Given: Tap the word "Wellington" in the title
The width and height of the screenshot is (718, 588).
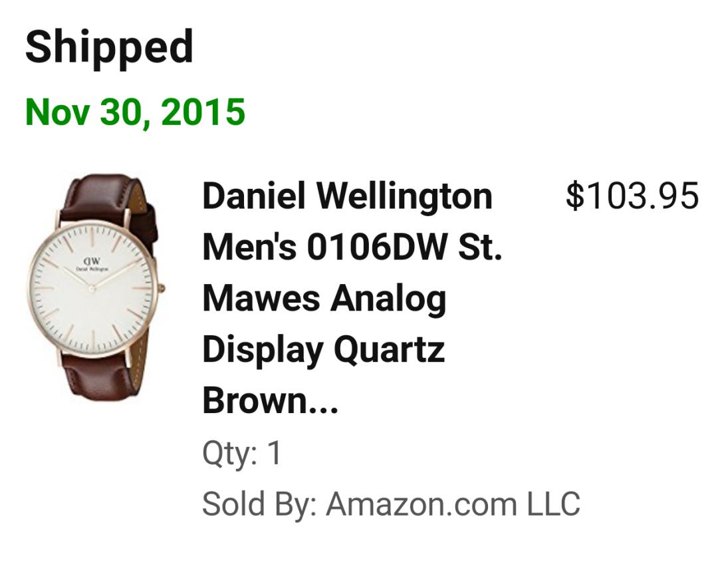Looking at the screenshot, I should [x=404, y=197].
